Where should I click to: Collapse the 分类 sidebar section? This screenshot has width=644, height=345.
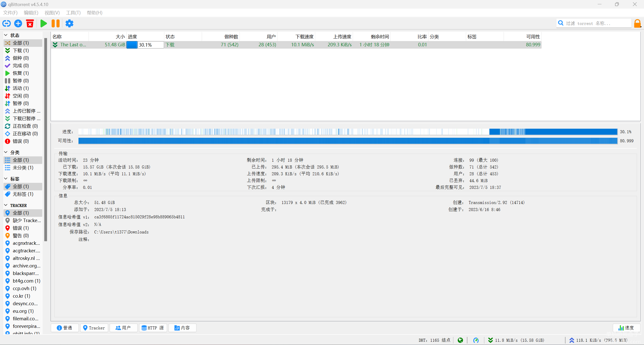pos(6,152)
